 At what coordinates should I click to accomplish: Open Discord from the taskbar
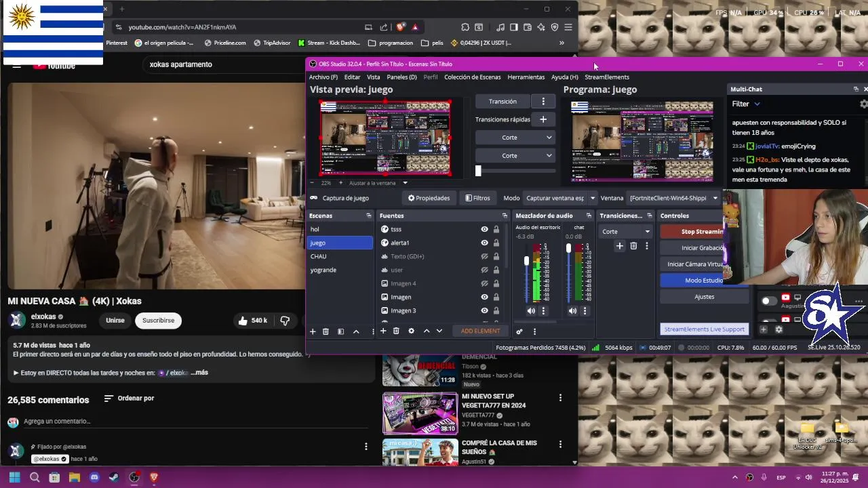[94, 477]
